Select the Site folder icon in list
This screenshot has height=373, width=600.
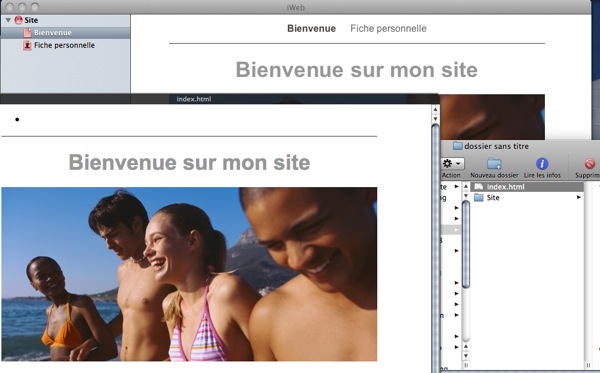click(x=479, y=197)
